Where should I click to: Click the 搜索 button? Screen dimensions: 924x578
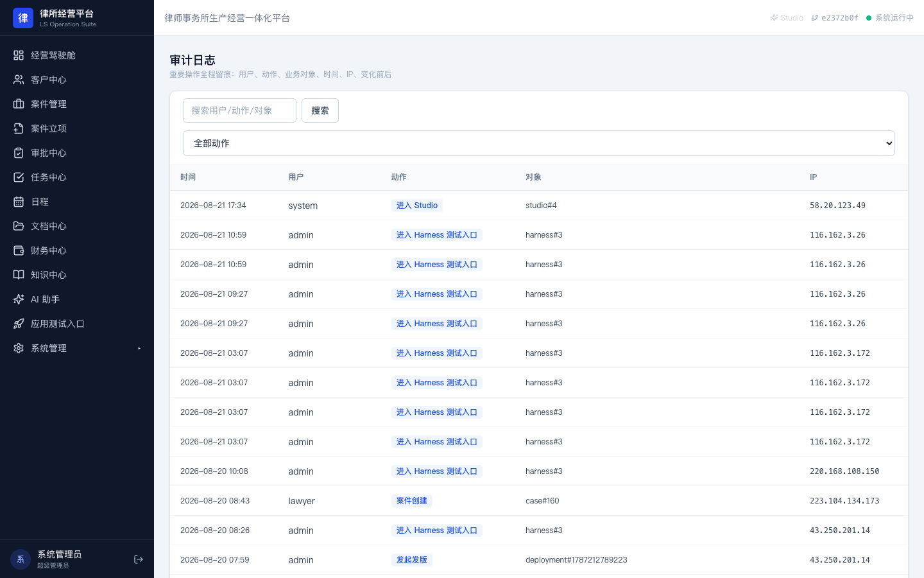coord(320,110)
